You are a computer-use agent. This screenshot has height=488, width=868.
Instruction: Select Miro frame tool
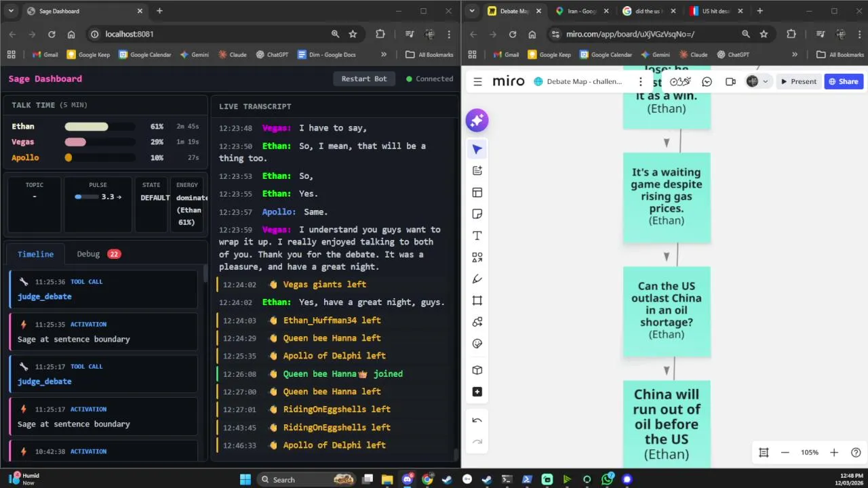(477, 300)
